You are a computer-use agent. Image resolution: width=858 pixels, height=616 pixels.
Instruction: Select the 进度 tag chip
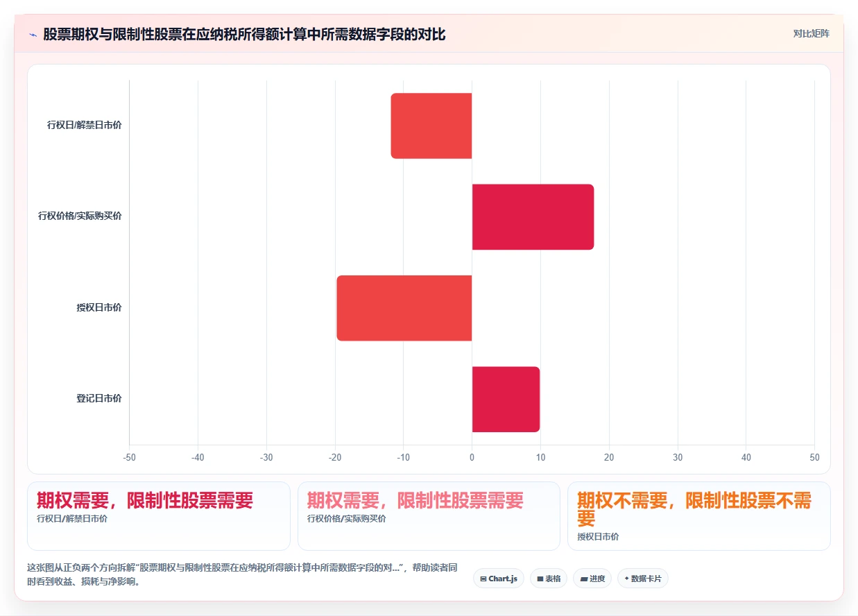592,579
